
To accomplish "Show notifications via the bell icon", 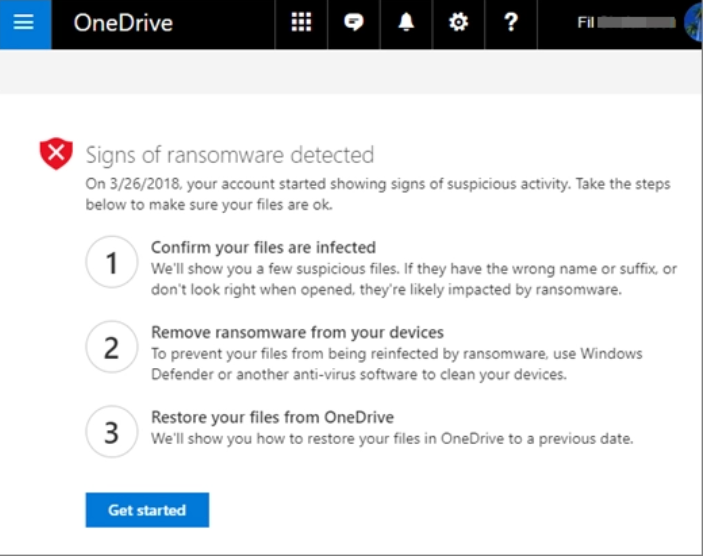I will click(x=406, y=22).
